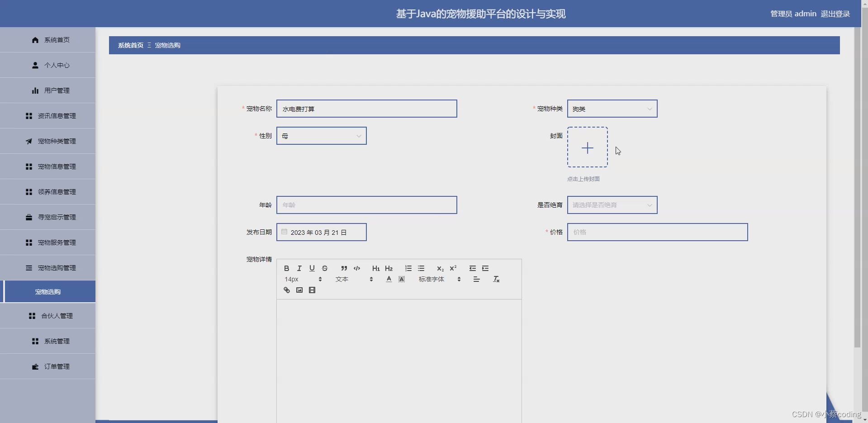
Task: Click the person icon beside 个人中心
Action: (x=35, y=65)
